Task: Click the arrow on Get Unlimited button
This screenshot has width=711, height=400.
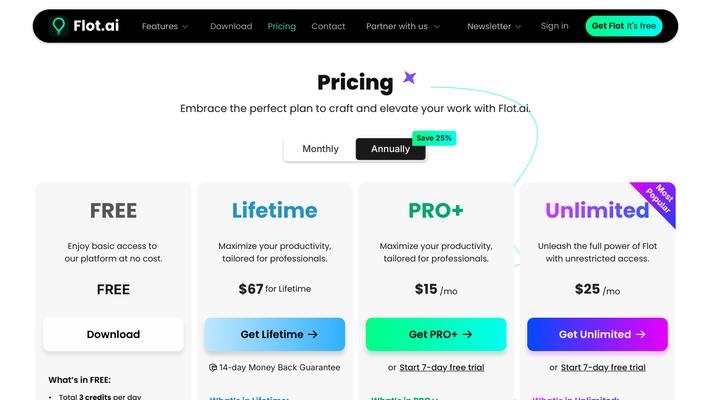Action: point(641,334)
